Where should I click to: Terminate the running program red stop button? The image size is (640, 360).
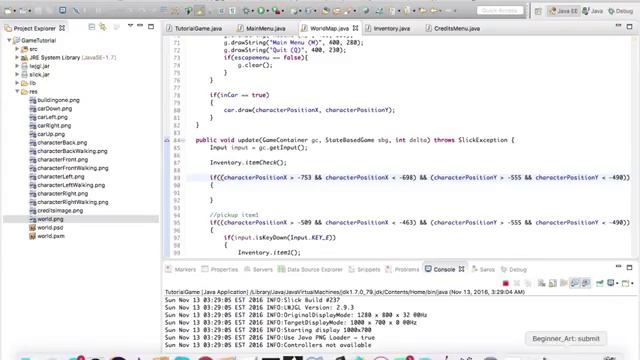pos(506,283)
